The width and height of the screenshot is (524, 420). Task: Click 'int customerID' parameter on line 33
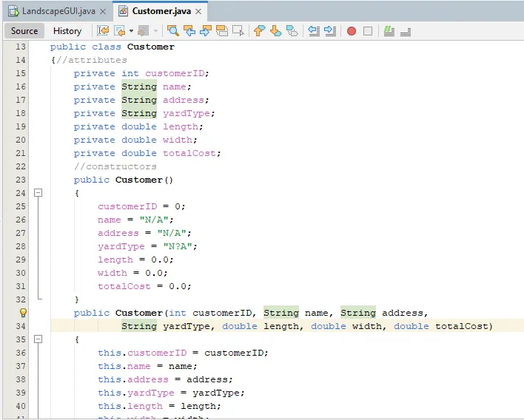[210, 313]
